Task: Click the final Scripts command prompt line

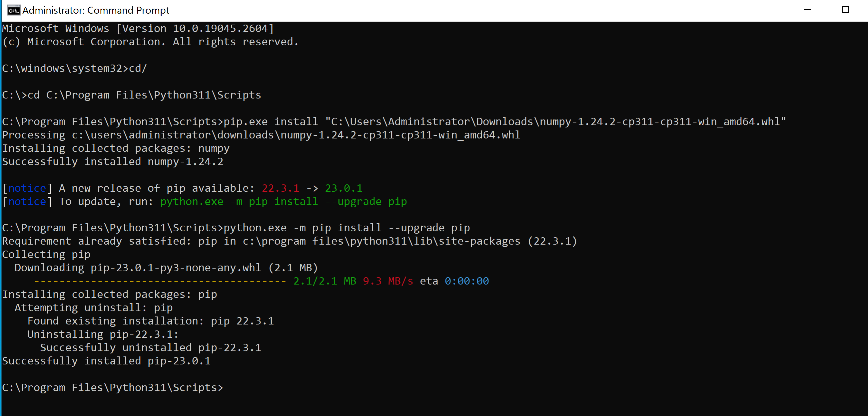Action: 113,387
